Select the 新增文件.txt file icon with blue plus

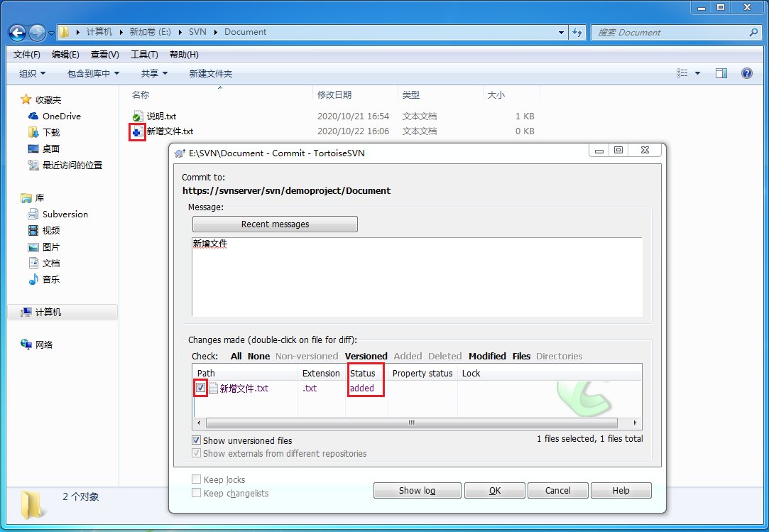pos(138,131)
